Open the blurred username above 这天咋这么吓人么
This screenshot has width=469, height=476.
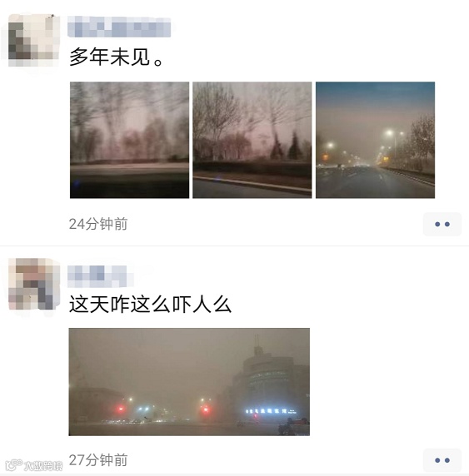coord(100,276)
